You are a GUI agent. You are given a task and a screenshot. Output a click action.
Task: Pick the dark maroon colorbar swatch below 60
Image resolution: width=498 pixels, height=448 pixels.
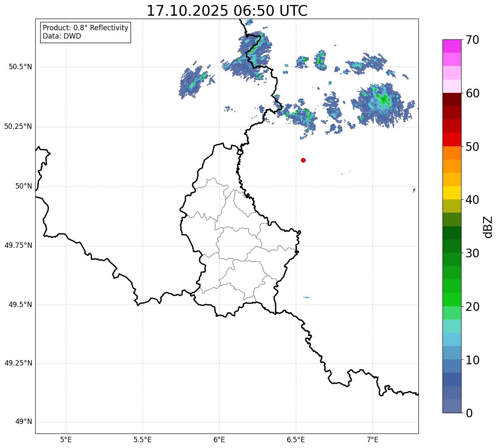(452, 99)
